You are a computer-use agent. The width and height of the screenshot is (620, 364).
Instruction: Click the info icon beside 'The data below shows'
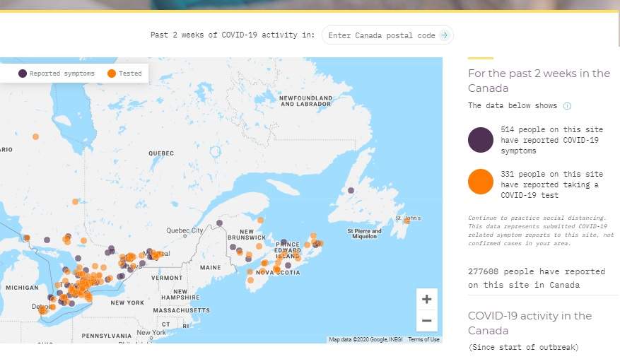coord(567,106)
